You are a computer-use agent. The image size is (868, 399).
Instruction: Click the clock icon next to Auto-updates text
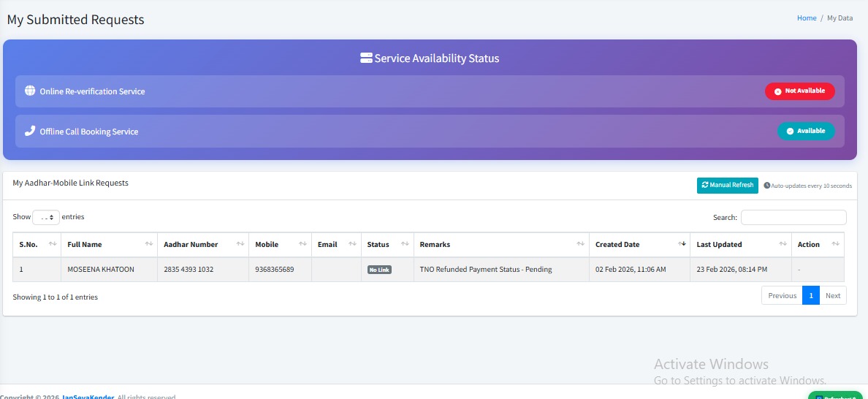click(x=767, y=186)
